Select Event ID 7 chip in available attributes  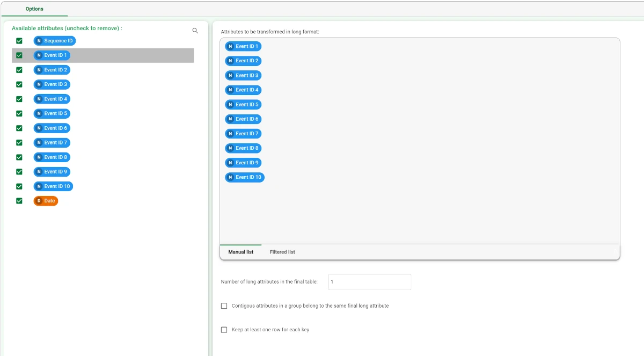pyautogui.click(x=52, y=142)
